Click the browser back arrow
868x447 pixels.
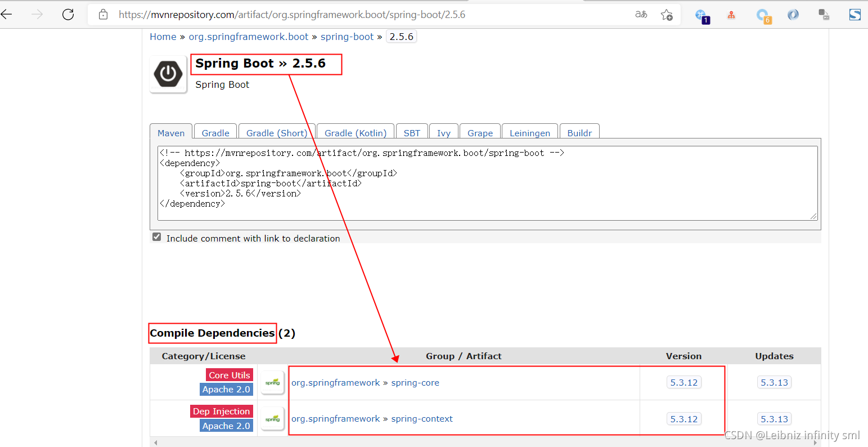pos(7,15)
